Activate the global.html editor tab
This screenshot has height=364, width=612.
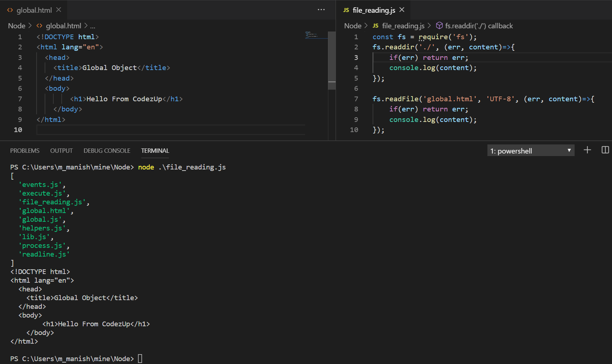34,10
